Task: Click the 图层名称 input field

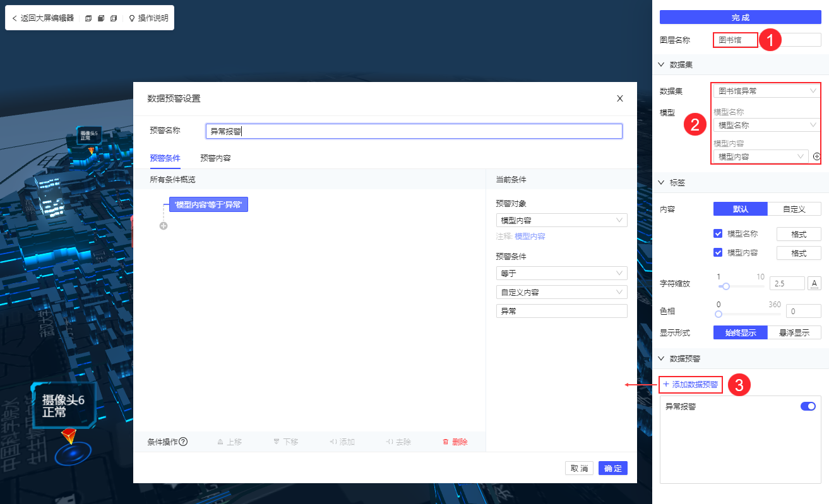Action: coord(767,40)
